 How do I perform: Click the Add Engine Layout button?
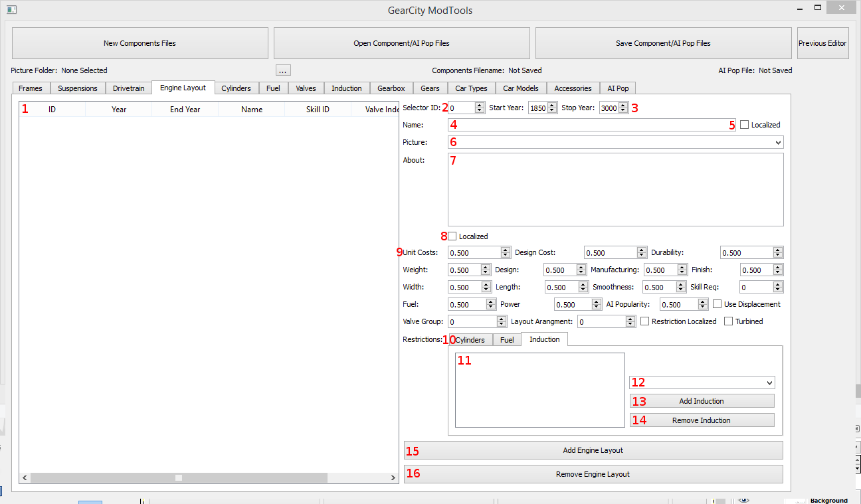593,450
